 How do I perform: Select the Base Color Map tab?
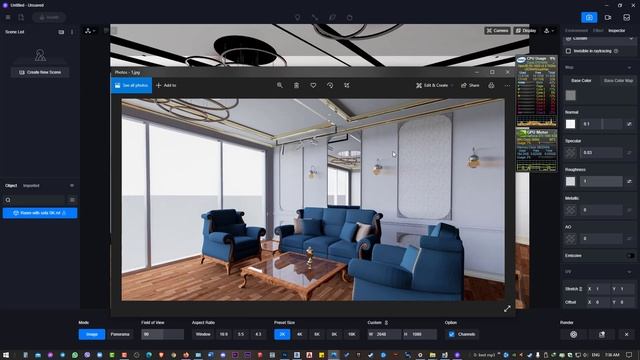[x=618, y=81]
